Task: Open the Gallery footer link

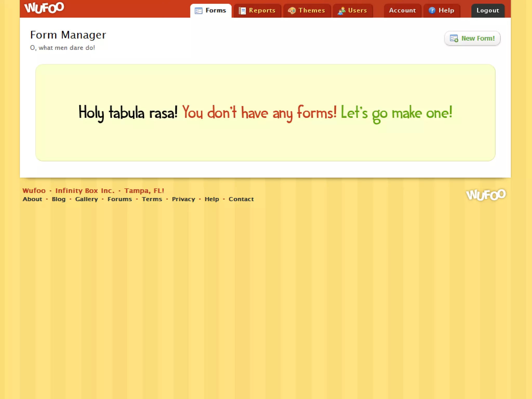Action: pyautogui.click(x=87, y=199)
